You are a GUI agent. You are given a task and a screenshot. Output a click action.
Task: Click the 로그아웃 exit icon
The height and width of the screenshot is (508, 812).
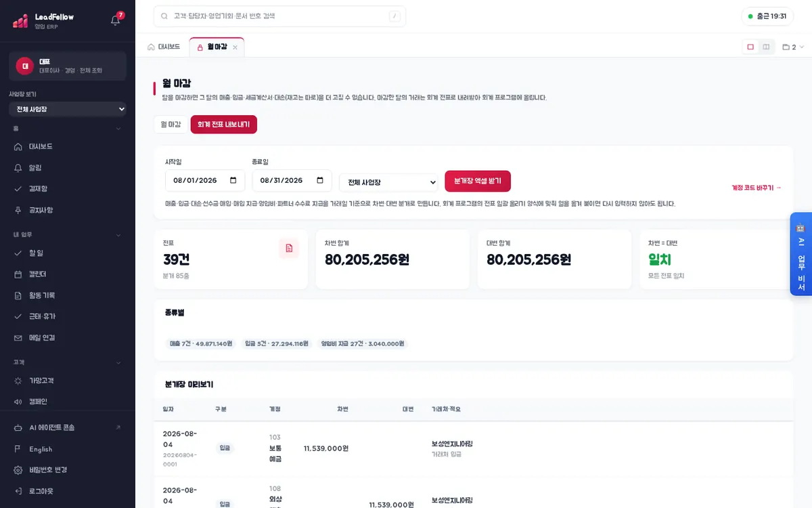[18, 491]
